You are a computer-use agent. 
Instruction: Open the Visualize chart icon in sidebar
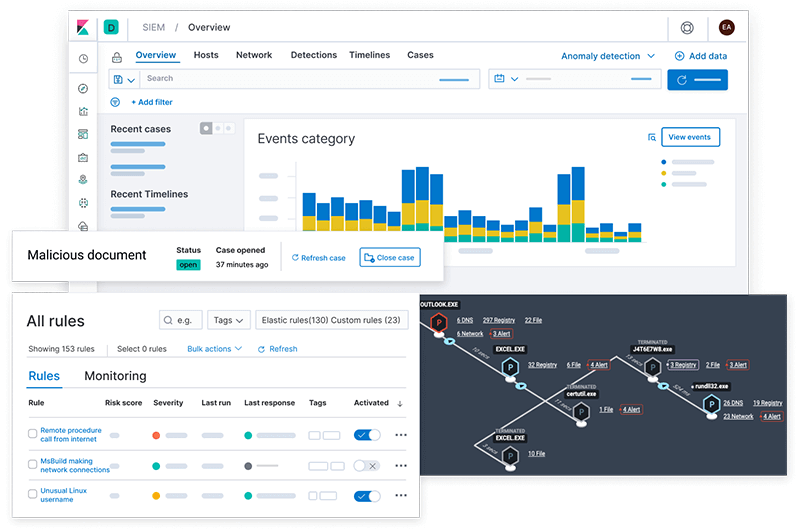coord(83,111)
